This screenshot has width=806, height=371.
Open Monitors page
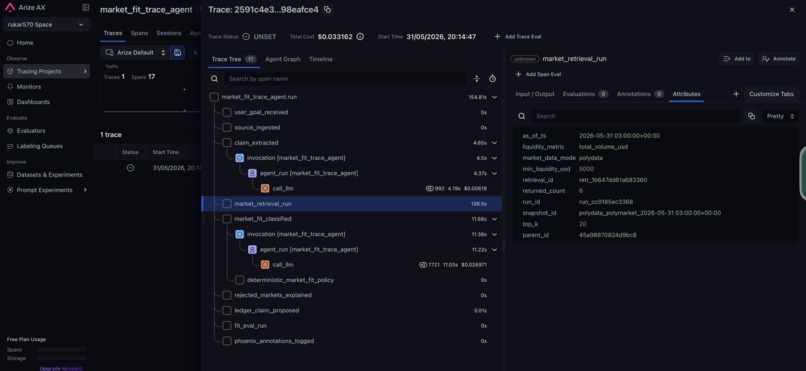(29, 87)
